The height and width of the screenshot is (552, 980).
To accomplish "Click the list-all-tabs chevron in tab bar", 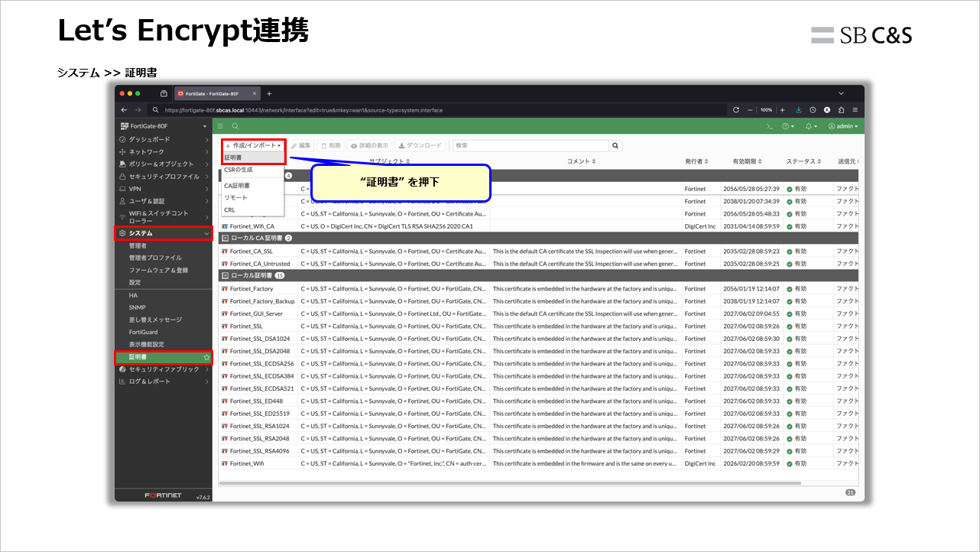I will click(x=841, y=93).
